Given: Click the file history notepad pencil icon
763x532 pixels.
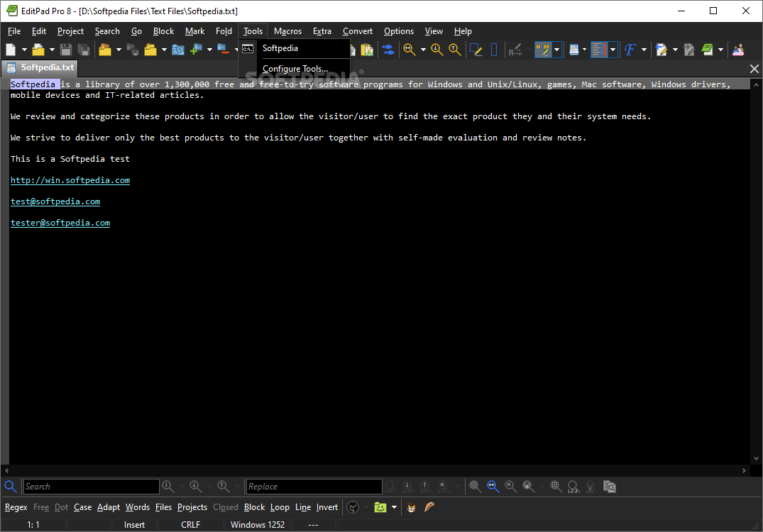Looking at the screenshot, I should coord(662,50).
